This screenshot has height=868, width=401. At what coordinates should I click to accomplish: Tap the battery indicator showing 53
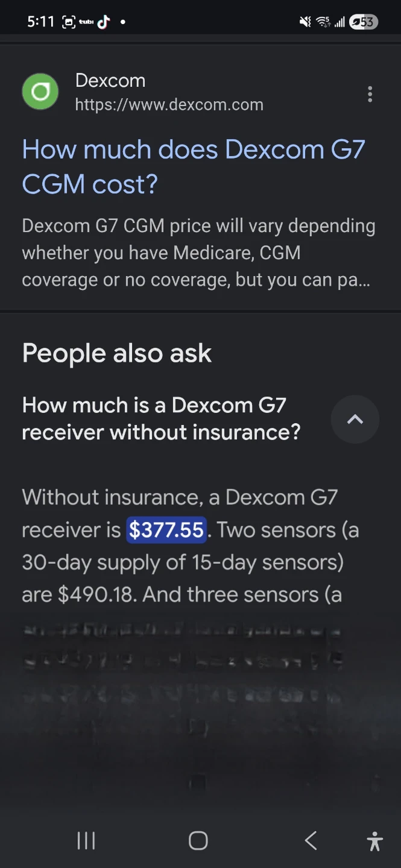[x=364, y=22]
